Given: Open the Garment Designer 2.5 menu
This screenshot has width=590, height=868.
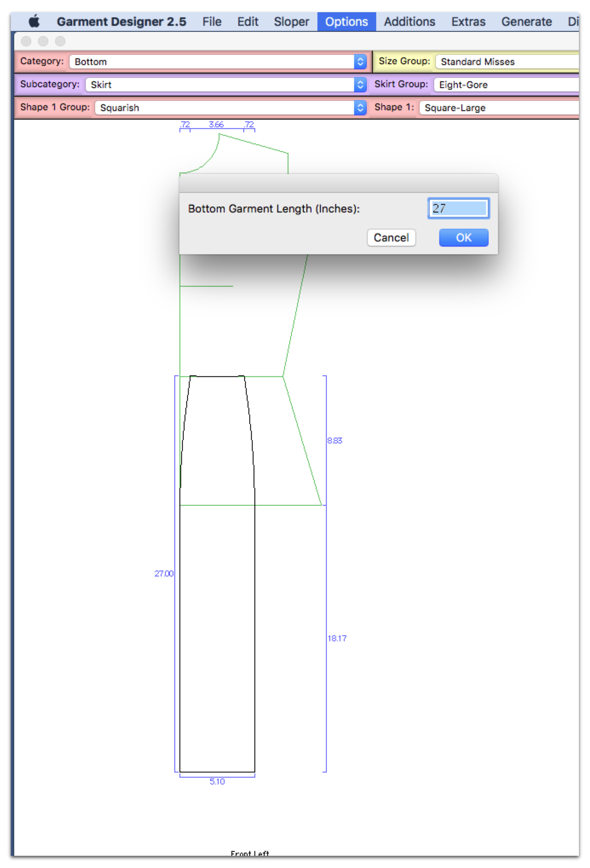Looking at the screenshot, I should click(121, 22).
